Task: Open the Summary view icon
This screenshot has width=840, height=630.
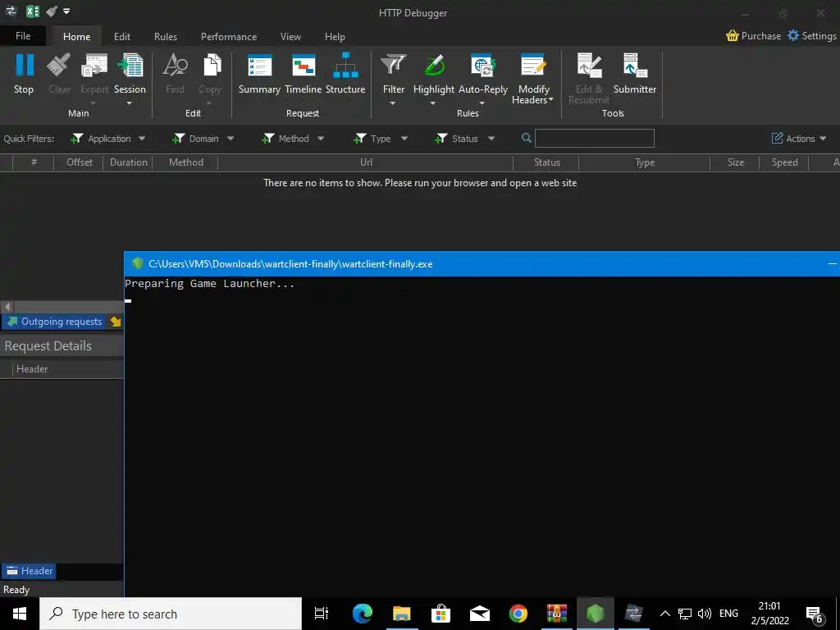Action: tap(259, 66)
